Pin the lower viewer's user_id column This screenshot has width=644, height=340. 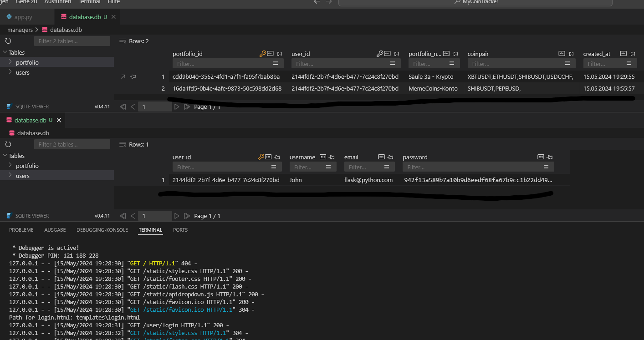[276, 157]
